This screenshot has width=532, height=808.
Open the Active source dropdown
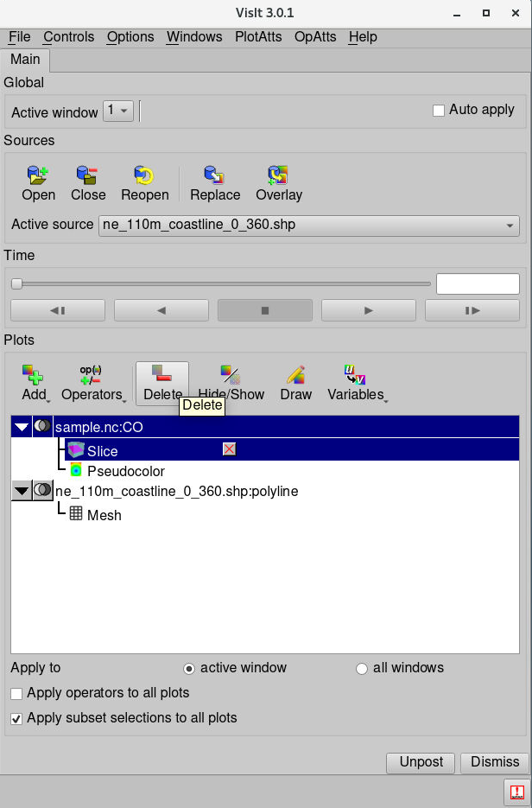[x=309, y=226]
